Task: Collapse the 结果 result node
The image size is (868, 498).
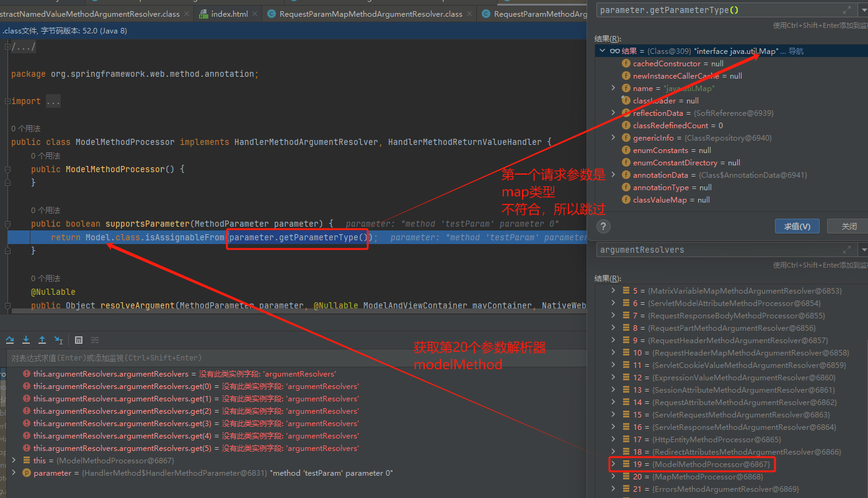Action: [602, 51]
